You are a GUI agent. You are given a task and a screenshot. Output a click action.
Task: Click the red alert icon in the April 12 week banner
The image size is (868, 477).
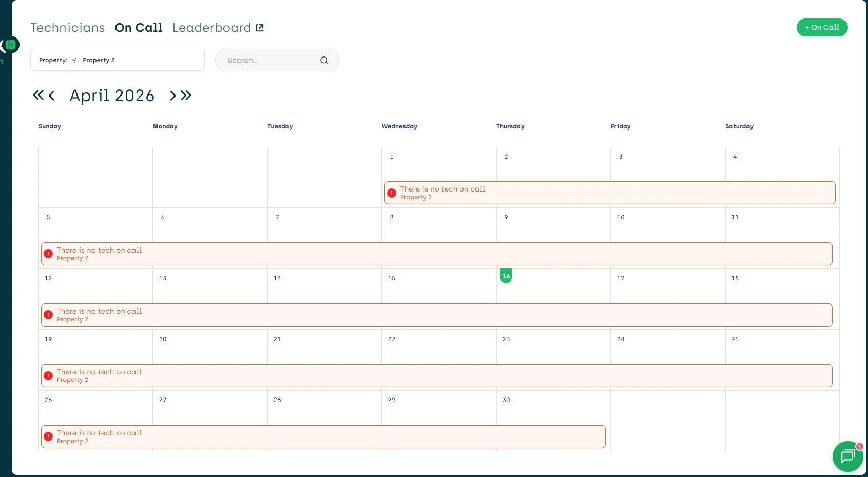pos(48,315)
